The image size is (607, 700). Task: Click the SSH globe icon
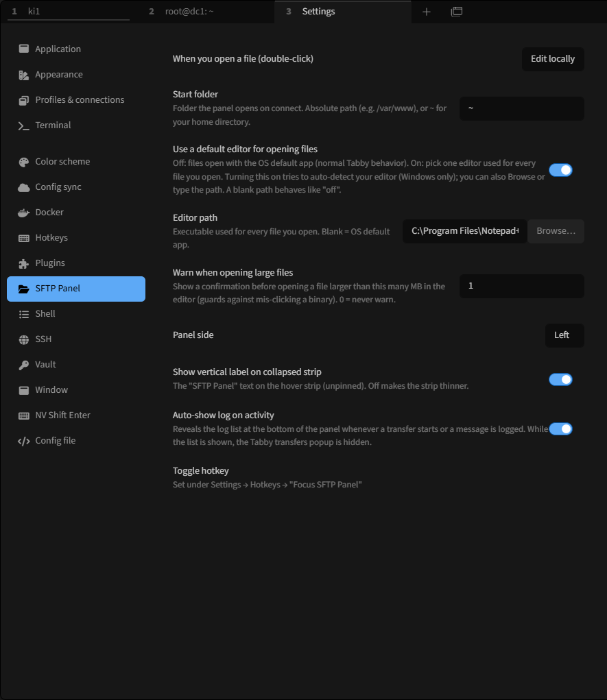coord(24,340)
